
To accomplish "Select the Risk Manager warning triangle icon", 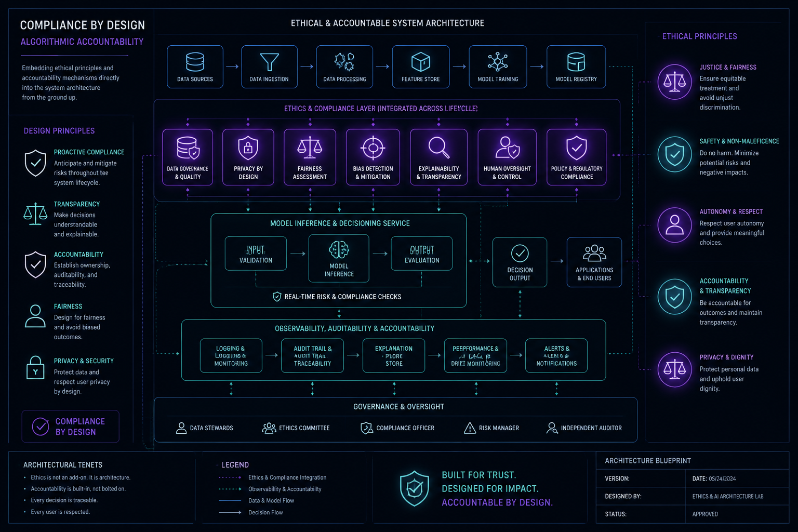I will click(470, 428).
